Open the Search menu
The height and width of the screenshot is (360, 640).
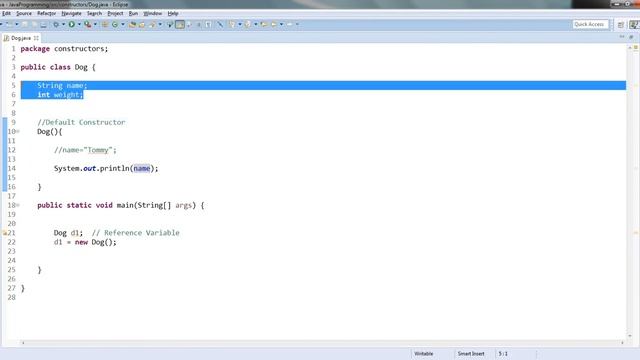pyautogui.click(x=94, y=13)
